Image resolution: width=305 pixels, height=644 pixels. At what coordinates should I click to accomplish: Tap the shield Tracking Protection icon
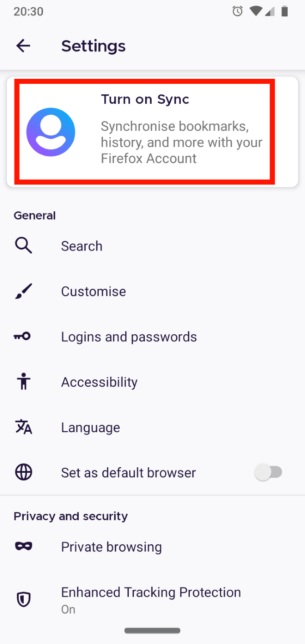23,600
